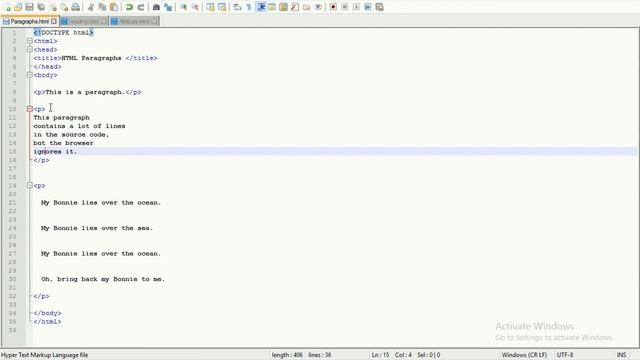Collapse the <html> fold marker
The width and height of the screenshot is (640, 360).
click(x=29, y=41)
